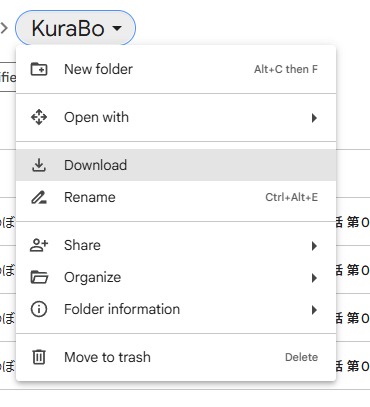Select the Share menu entry
Screen dimensions: 370x407
(176, 245)
